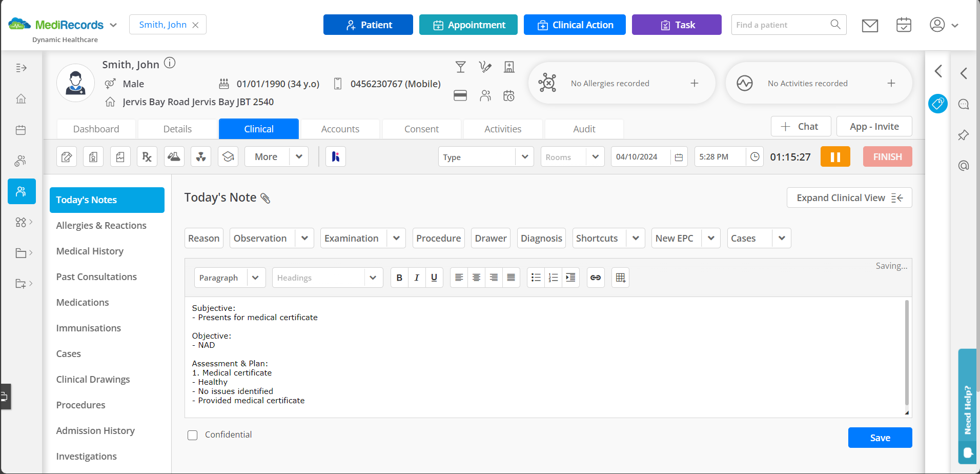Open the Rooms dropdown
Screen dimensions: 980x474
(573, 157)
